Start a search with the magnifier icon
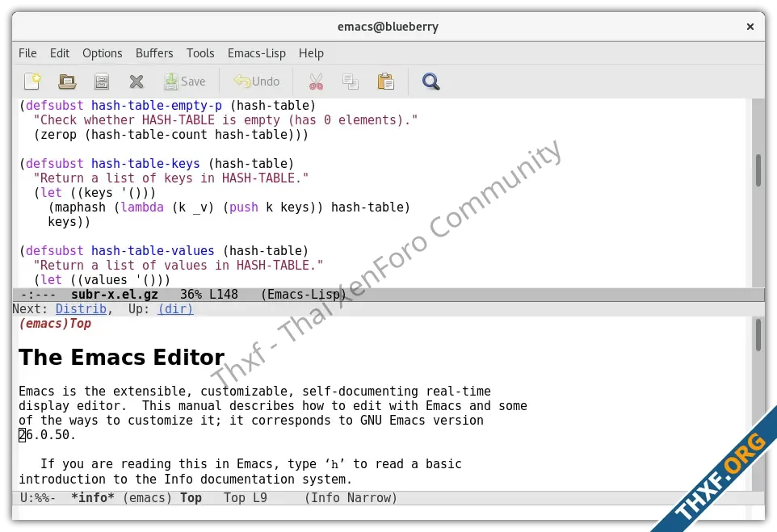 point(430,81)
